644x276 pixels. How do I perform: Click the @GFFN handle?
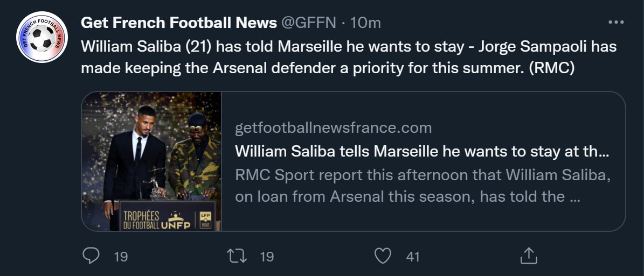click(309, 23)
